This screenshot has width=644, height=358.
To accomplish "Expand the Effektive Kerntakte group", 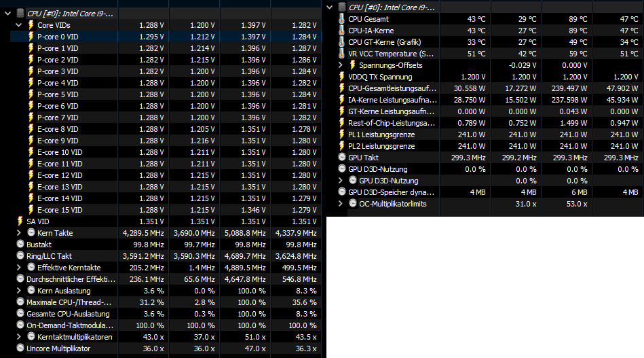I will click(x=18, y=268).
